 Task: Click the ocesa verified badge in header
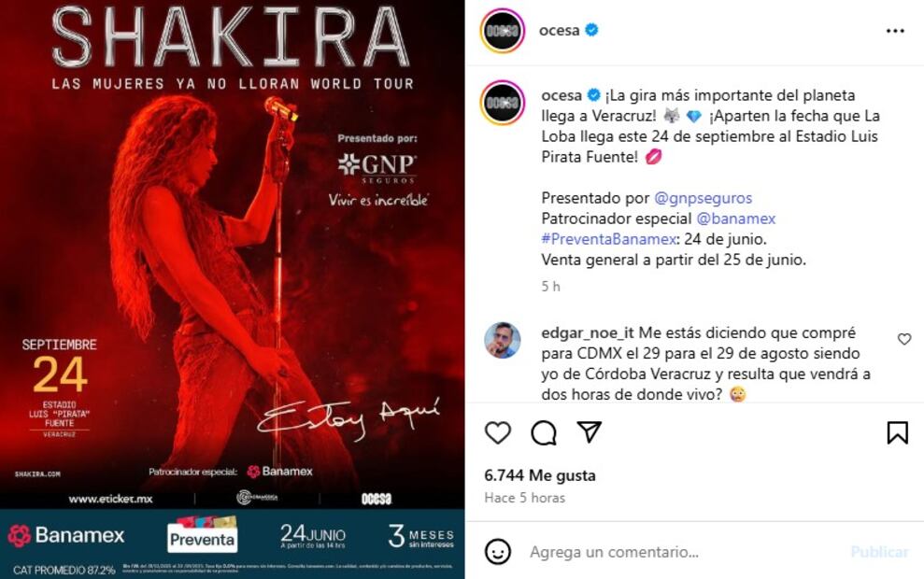click(591, 30)
